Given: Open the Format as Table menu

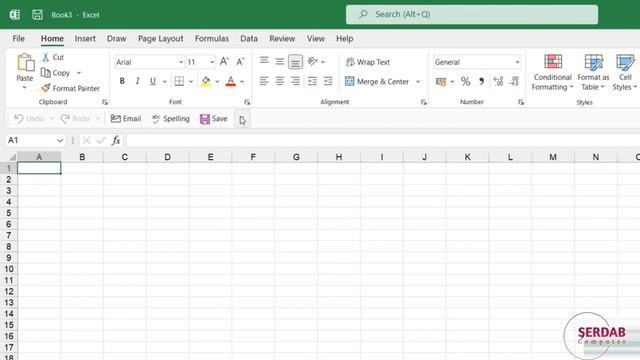Looking at the screenshot, I should coord(593,72).
